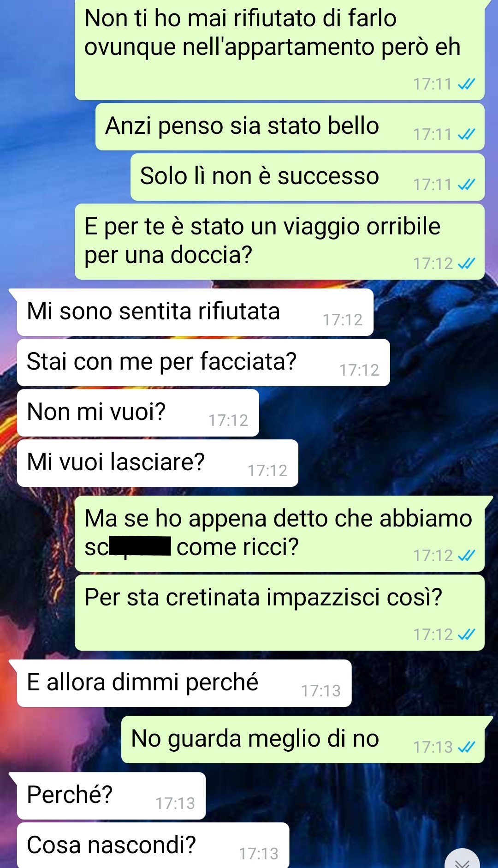This screenshot has height=868, width=498.
Task: Tap ticks on 'ovunque nell'appartamento però eh' message
Action: [x=466, y=84]
